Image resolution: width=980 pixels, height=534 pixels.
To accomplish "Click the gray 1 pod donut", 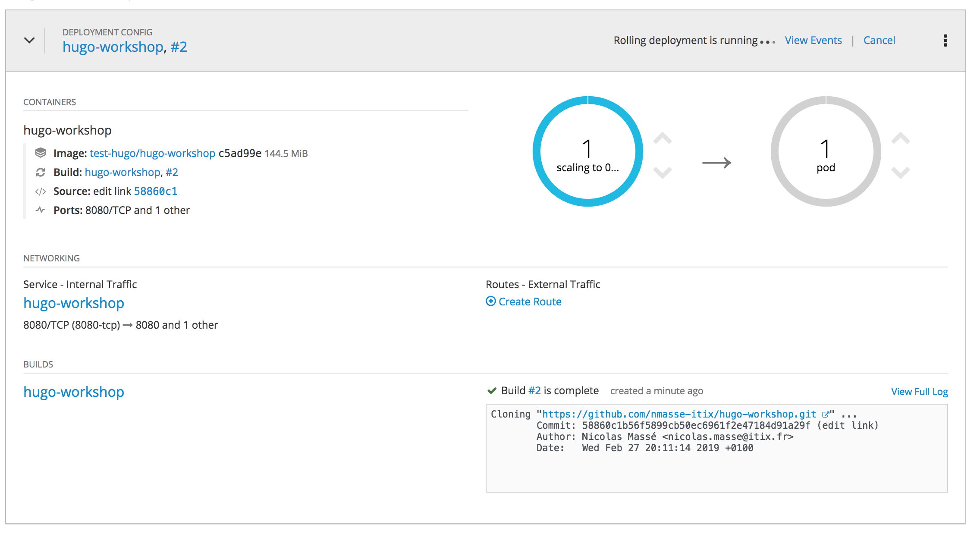I will tap(826, 151).
